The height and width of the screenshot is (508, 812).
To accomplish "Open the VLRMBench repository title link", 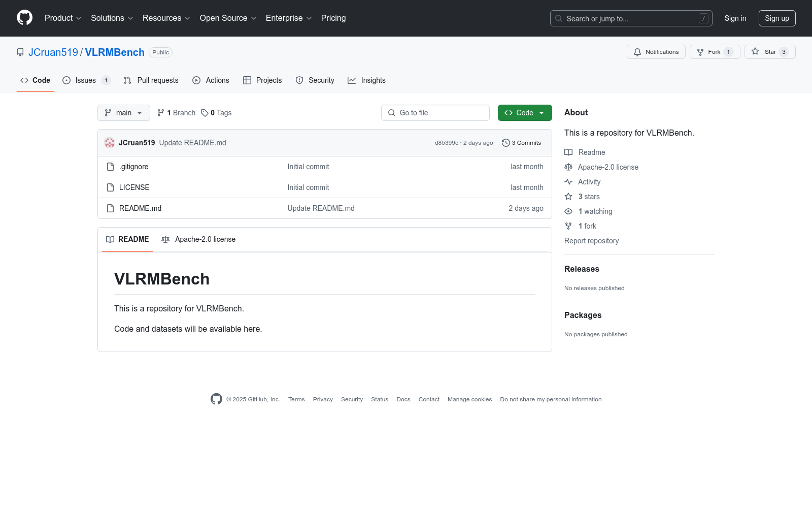I will pos(115,52).
